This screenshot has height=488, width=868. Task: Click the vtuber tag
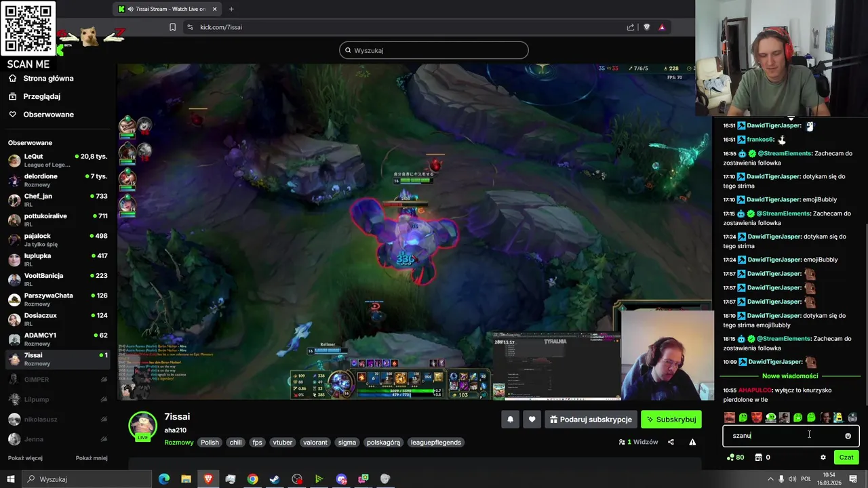point(283,443)
